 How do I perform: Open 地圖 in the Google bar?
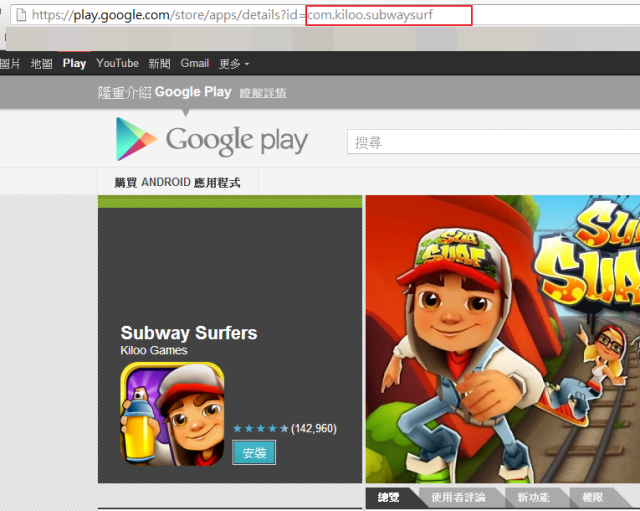coord(42,64)
